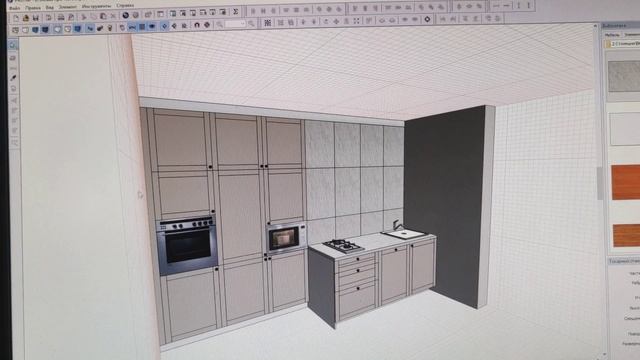Image resolution: width=640 pixels, height=360 pixels.
Task: Select the microwave in the 3D view
Action: pos(287,238)
